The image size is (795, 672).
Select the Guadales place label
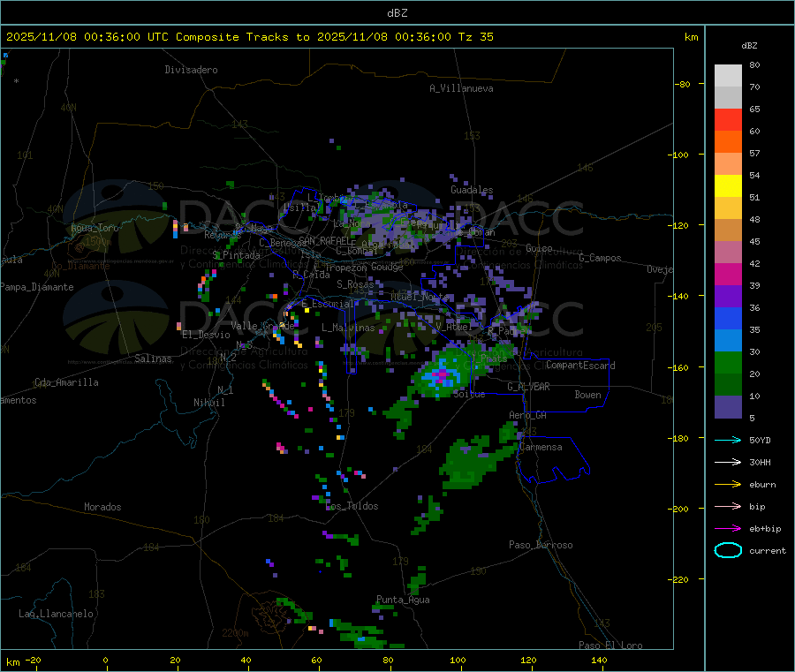[472, 190]
